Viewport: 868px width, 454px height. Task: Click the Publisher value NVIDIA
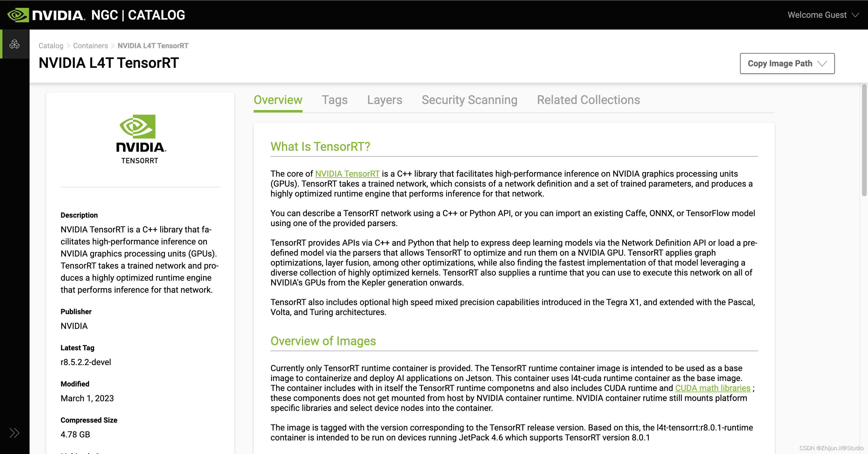click(x=74, y=326)
